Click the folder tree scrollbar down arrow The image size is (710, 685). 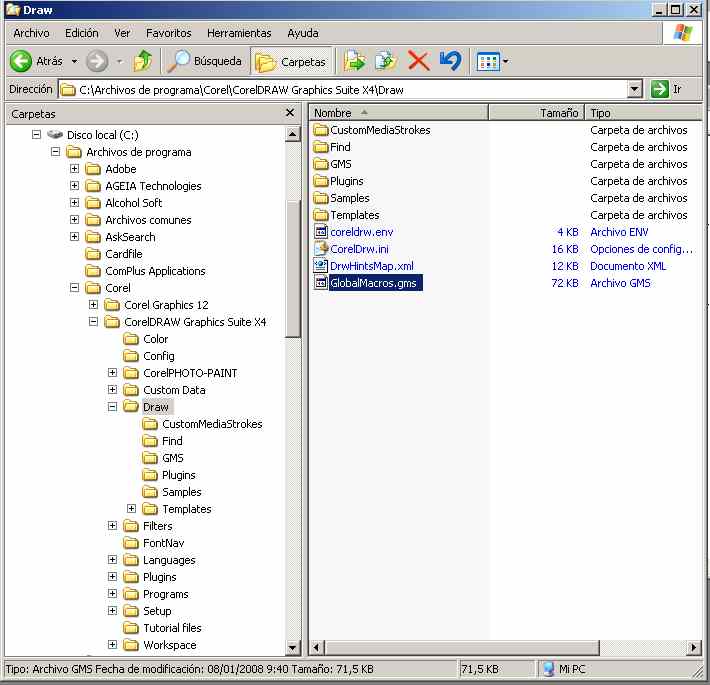coord(293,648)
